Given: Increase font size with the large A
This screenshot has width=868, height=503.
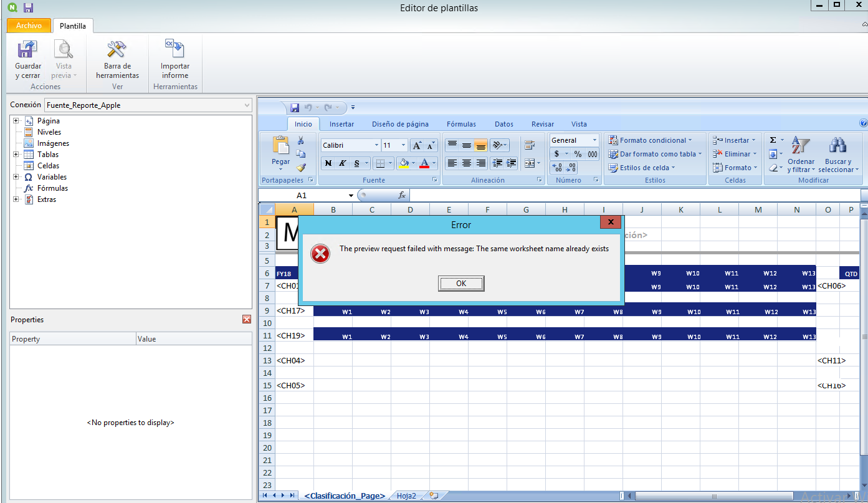Looking at the screenshot, I should [x=417, y=145].
